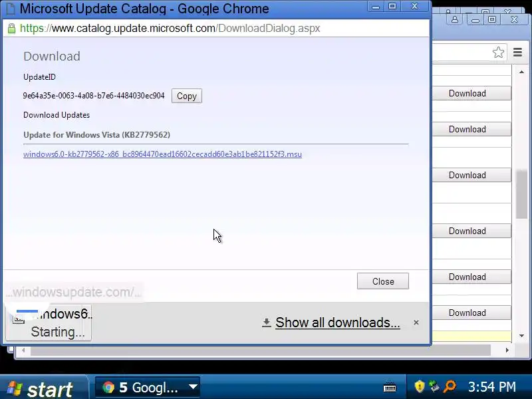The width and height of the screenshot is (532, 399).
Task: Dismiss the downloads bar with X
Action: 416,323
